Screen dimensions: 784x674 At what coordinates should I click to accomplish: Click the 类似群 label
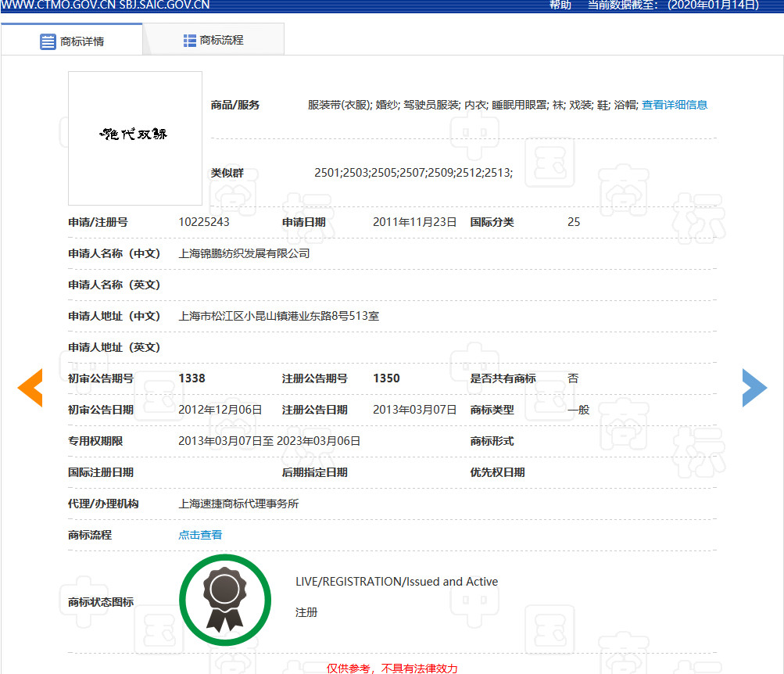(x=227, y=173)
